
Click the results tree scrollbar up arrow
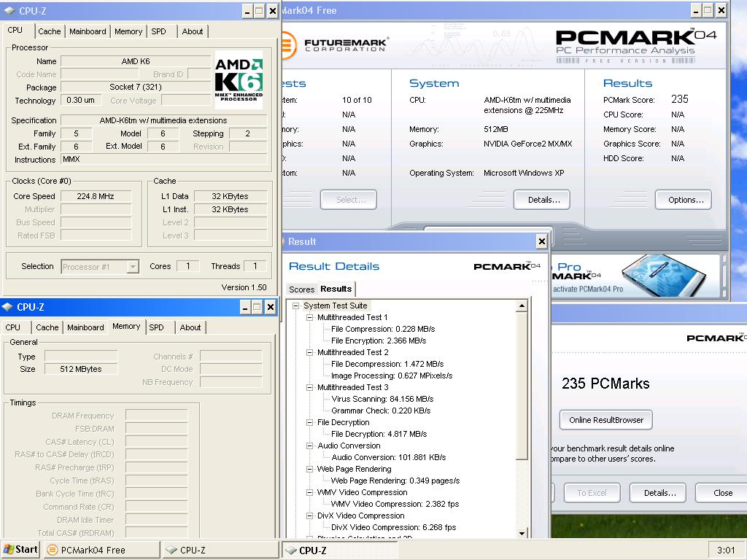click(522, 306)
